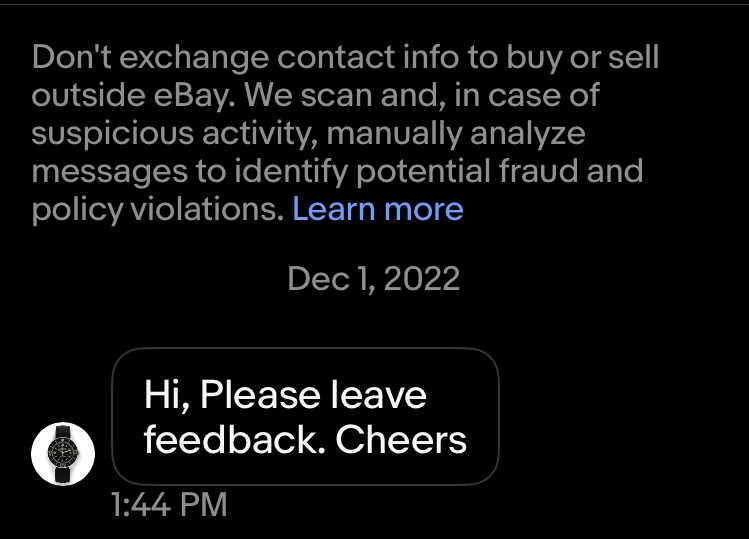Click the 1:44 PM message timestamp
This screenshot has width=749, height=539.
pyautogui.click(x=168, y=504)
